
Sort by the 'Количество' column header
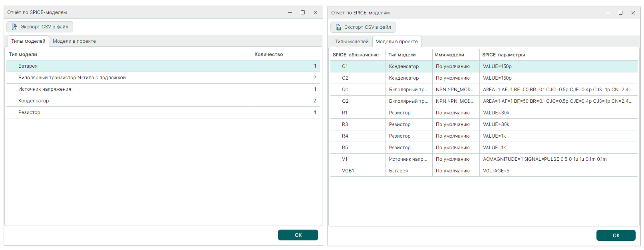tap(268, 54)
